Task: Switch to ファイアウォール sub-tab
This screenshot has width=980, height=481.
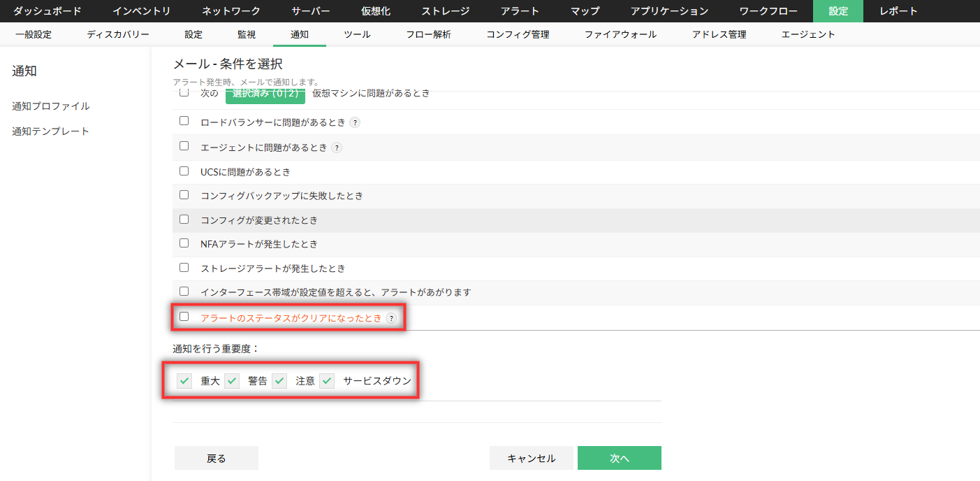Action: coord(620,34)
